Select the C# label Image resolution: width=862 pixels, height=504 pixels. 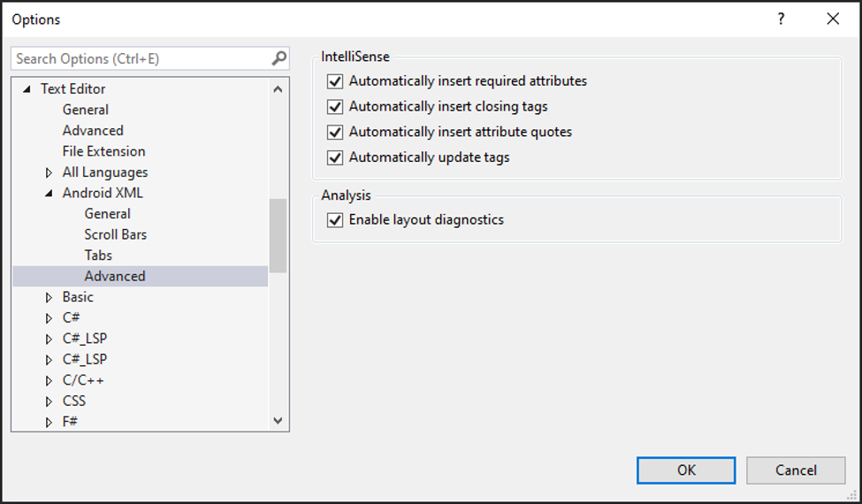tap(71, 317)
